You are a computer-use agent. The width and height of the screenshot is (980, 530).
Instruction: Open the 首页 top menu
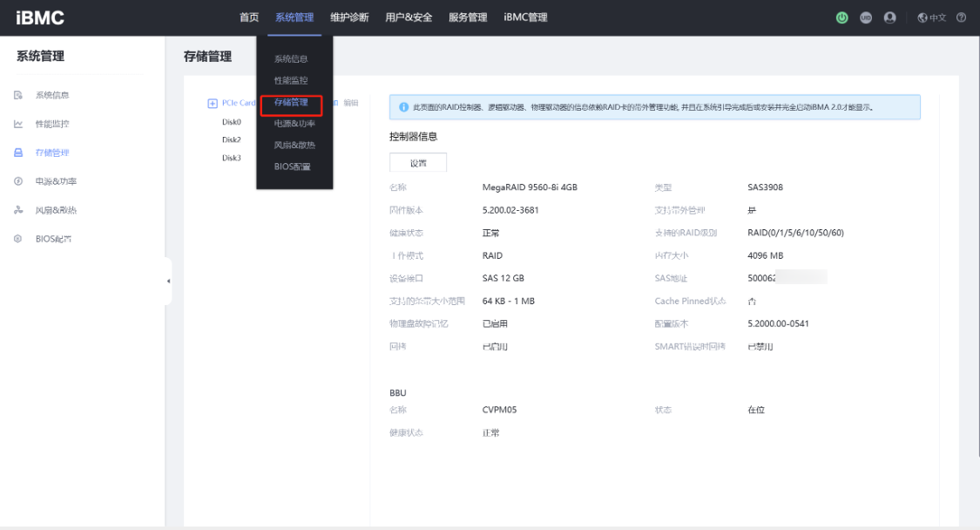pos(249,17)
